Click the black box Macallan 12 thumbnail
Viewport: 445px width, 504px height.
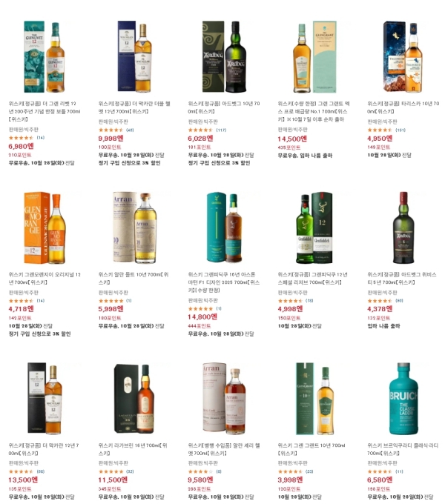[x=44, y=399]
